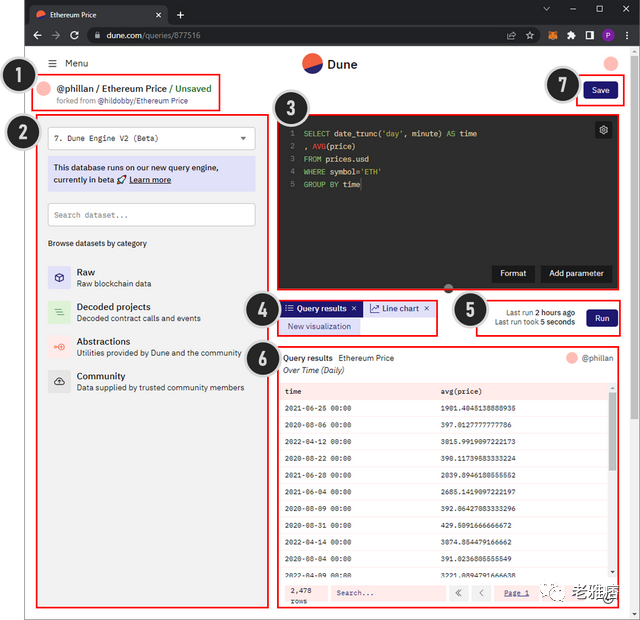Click Add parameter button
The image size is (640, 620).
pos(576,273)
